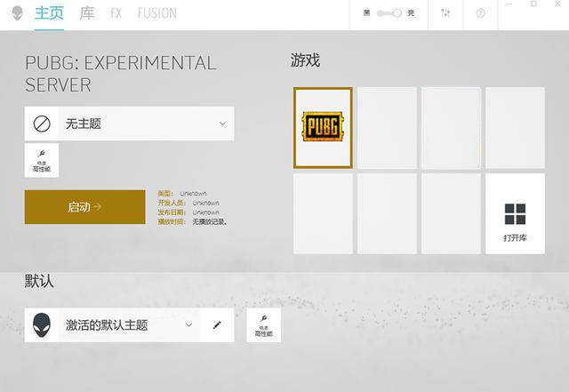Click the 游戏 section heading

click(x=305, y=60)
